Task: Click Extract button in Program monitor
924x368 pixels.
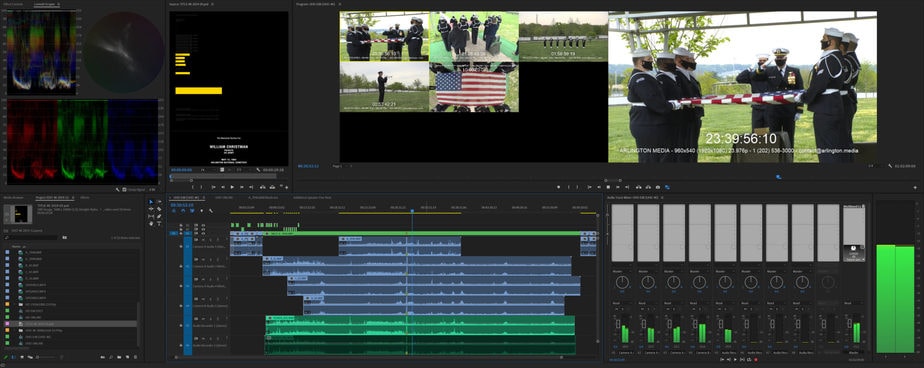Action: click(x=648, y=187)
